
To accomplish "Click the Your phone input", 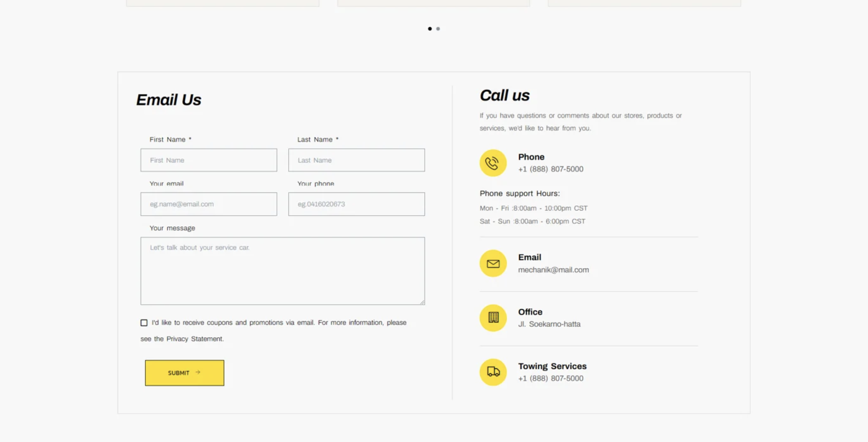I will click(356, 204).
